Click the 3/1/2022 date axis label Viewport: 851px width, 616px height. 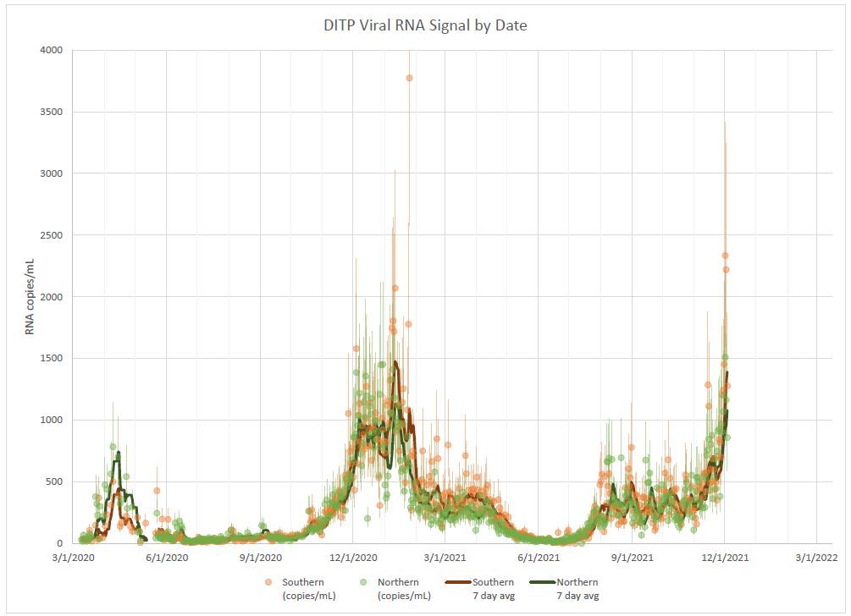(x=817, y=558)
